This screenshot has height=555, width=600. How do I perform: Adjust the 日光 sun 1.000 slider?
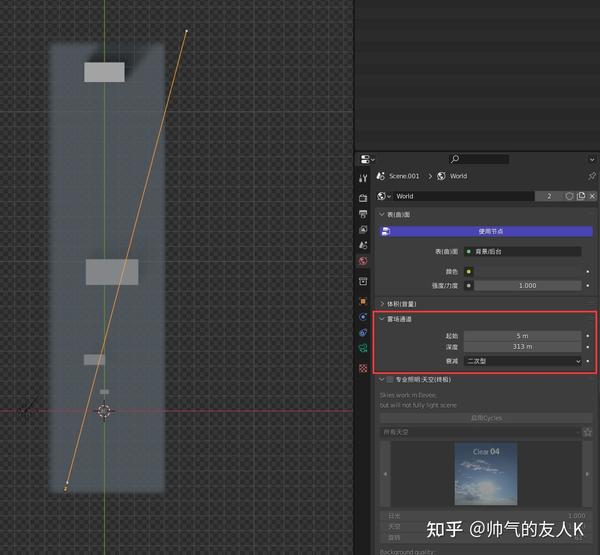click(486, 516)
